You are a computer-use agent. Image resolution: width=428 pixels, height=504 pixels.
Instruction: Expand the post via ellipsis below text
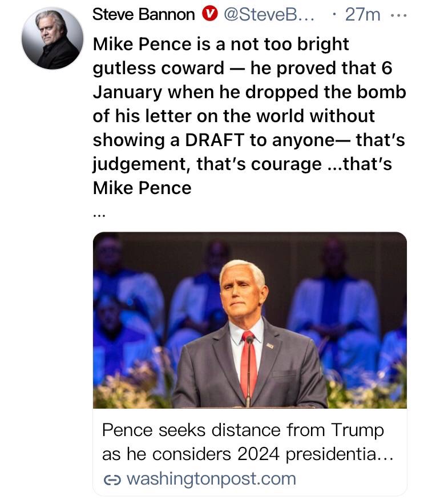click(98, 215)
